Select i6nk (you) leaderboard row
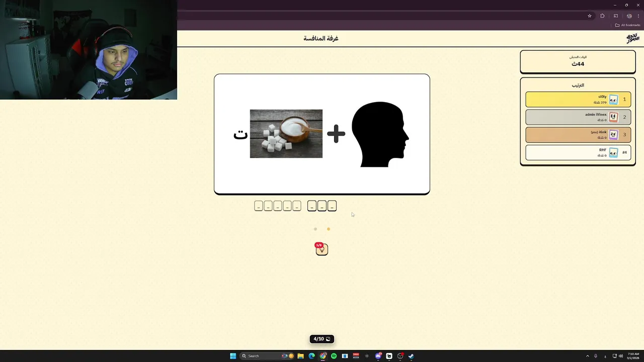The height and width of the screenshot is (362, 644). pos(578,135)
